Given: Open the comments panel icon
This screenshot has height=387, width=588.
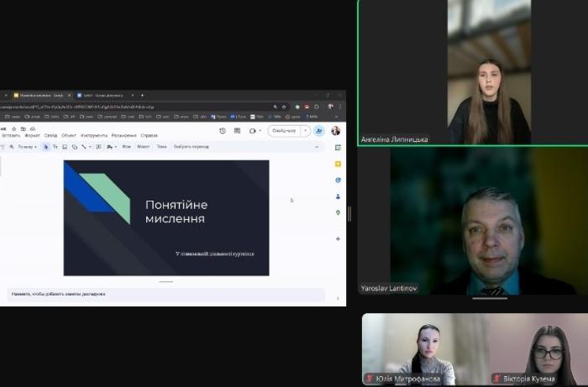Looking at the screenshot, I should (237, 131).
